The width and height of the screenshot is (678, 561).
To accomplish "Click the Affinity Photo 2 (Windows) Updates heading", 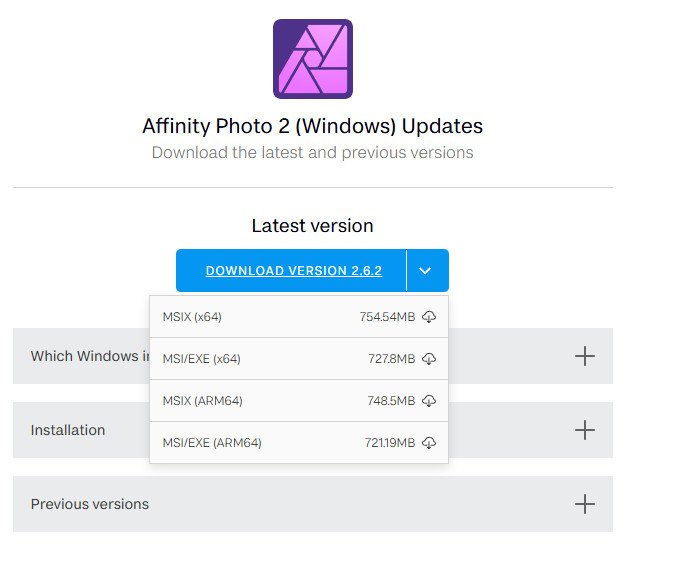I will click(312, 127).
